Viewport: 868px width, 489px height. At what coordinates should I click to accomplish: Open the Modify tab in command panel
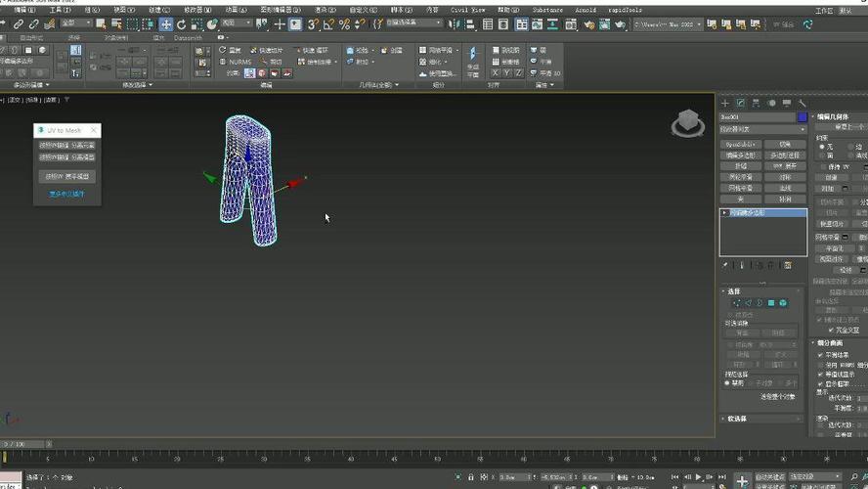[x=741, y=103]
